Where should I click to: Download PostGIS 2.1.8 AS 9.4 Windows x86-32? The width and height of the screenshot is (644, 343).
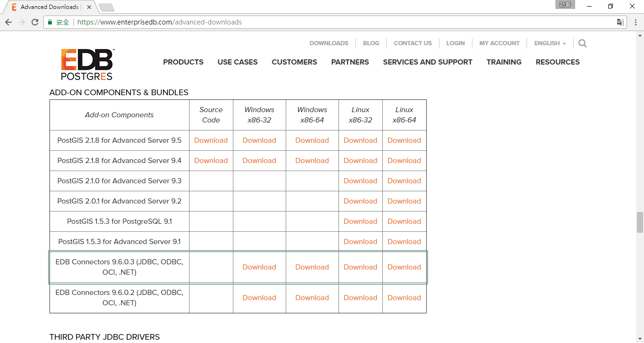(259, 161)
